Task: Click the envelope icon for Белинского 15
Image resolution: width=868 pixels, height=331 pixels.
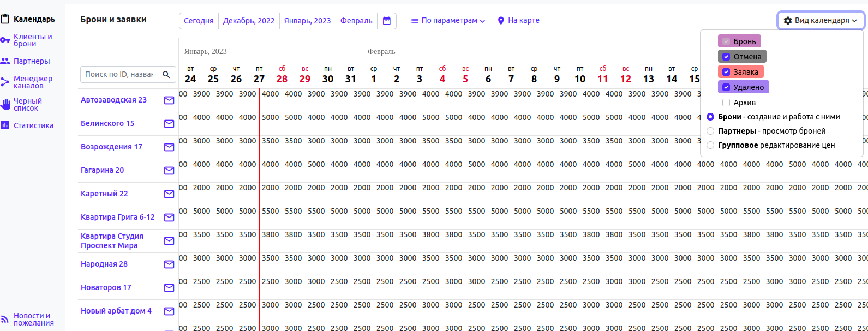Action: point(169,124)
